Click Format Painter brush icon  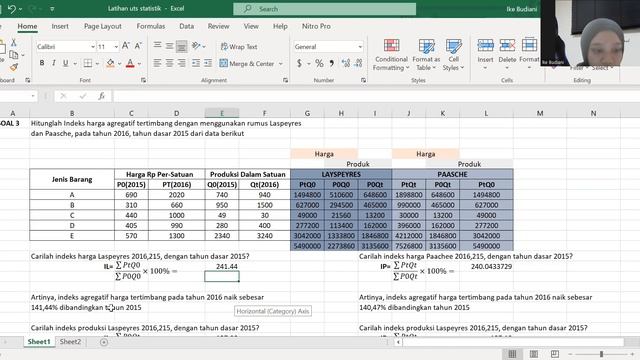pyautogui.click(x=14, y=67)
